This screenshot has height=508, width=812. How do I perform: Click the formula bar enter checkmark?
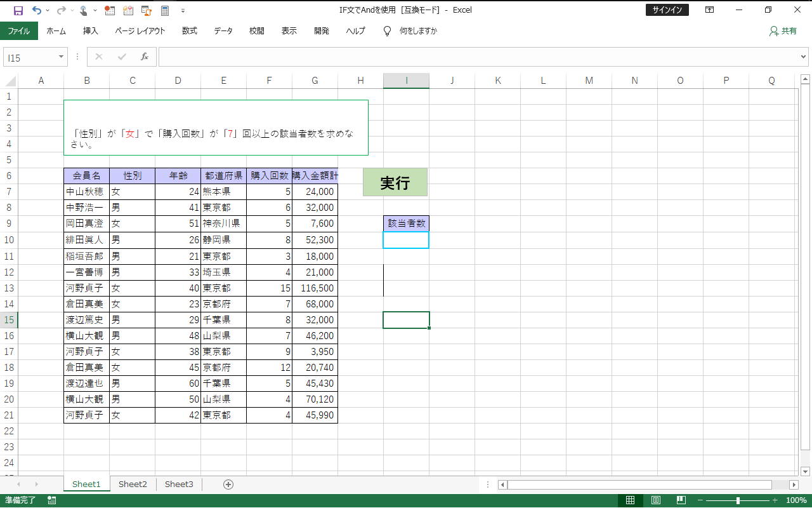coord(122,57)
